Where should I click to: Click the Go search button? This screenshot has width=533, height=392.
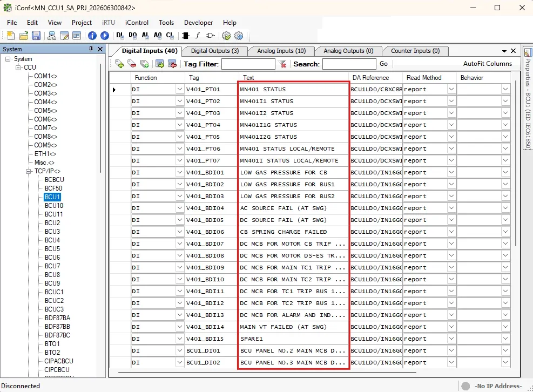384,64
